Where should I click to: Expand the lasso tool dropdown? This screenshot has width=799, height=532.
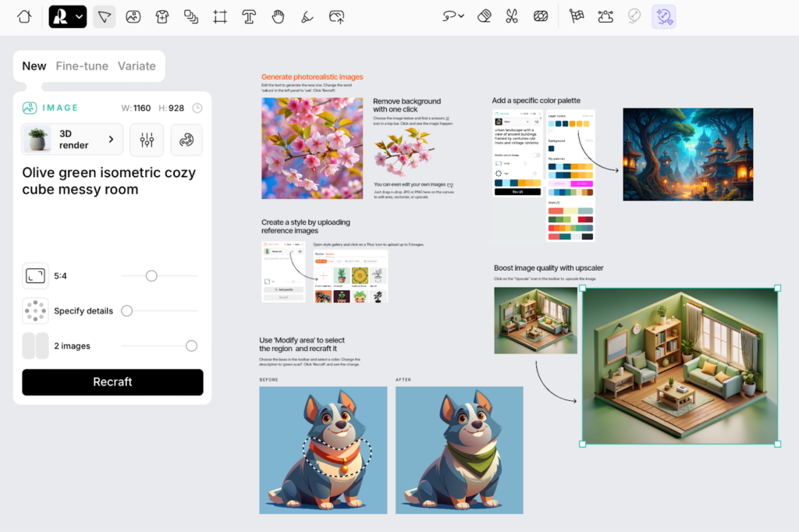(453, 16)
